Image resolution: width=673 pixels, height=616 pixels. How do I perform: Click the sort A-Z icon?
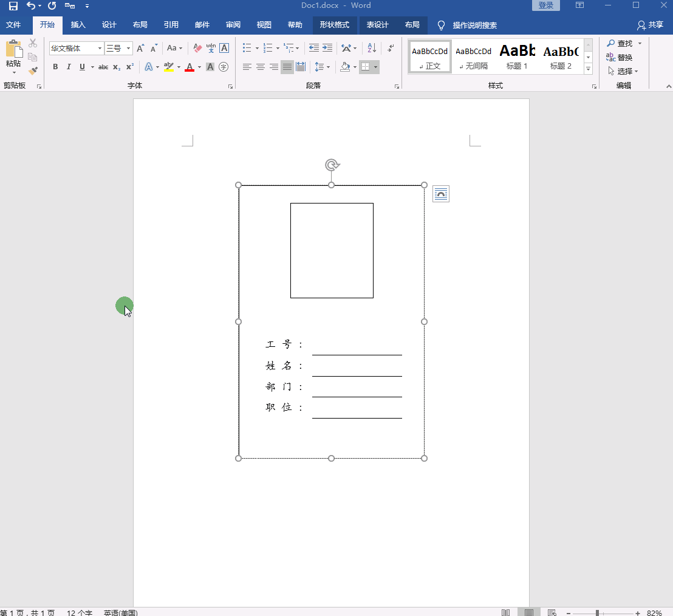pos(372,48)
